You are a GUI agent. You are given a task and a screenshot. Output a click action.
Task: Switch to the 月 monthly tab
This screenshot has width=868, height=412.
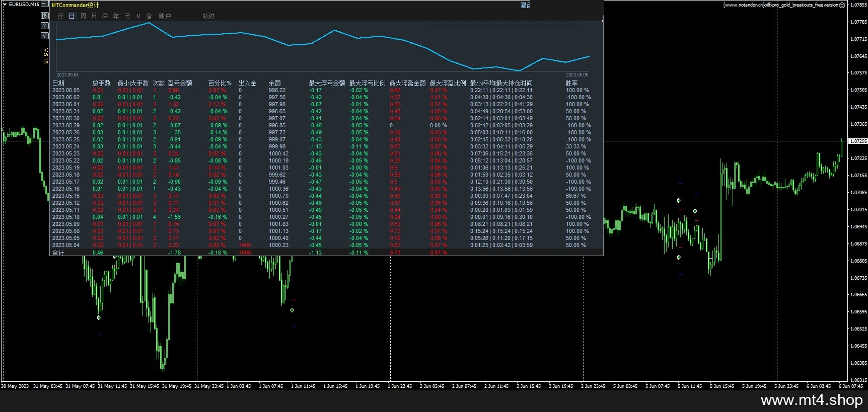94,16
